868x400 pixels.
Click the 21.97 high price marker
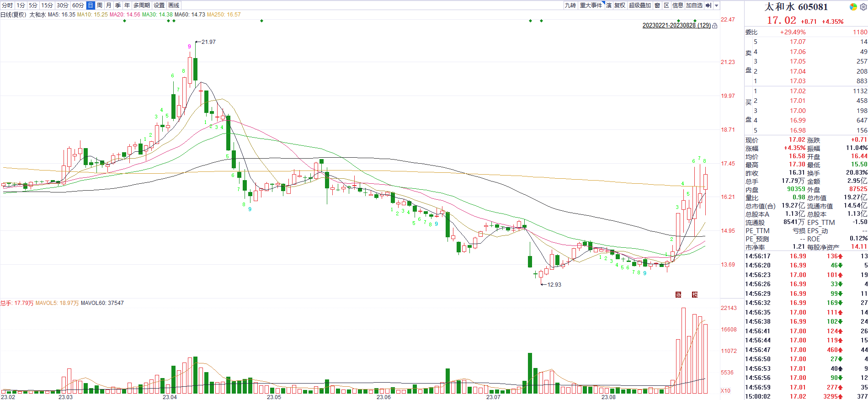[x=208, y=42]
